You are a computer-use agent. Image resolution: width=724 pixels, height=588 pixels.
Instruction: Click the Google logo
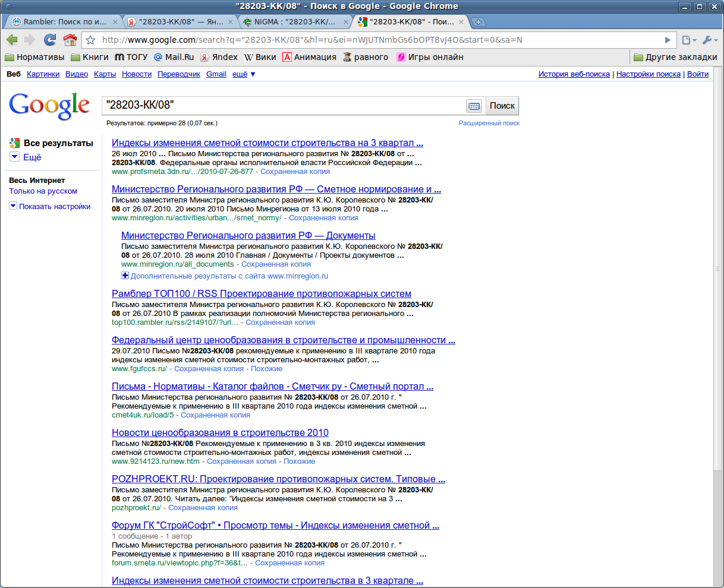(x=49, y=106)
